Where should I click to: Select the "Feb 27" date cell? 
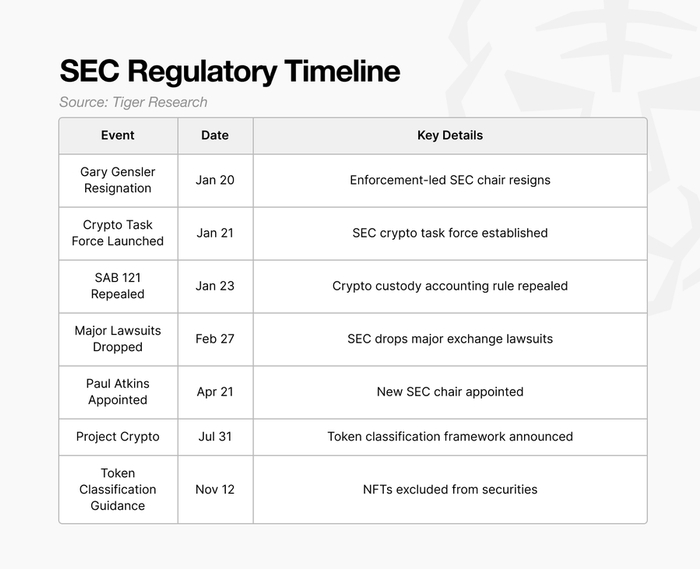(x=215, y=339)
